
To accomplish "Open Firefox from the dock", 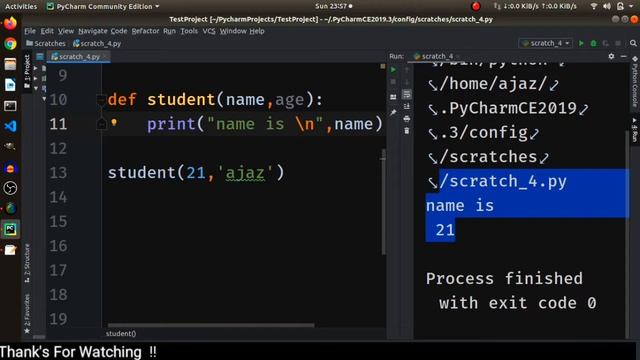I will [x=10, y=23].
